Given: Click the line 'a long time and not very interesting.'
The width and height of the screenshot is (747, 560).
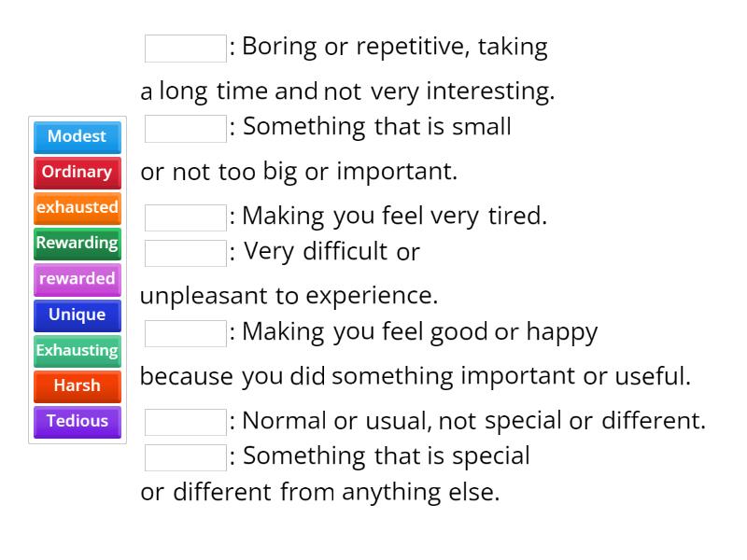Looking at the screenshot, I should coord(347,91).
